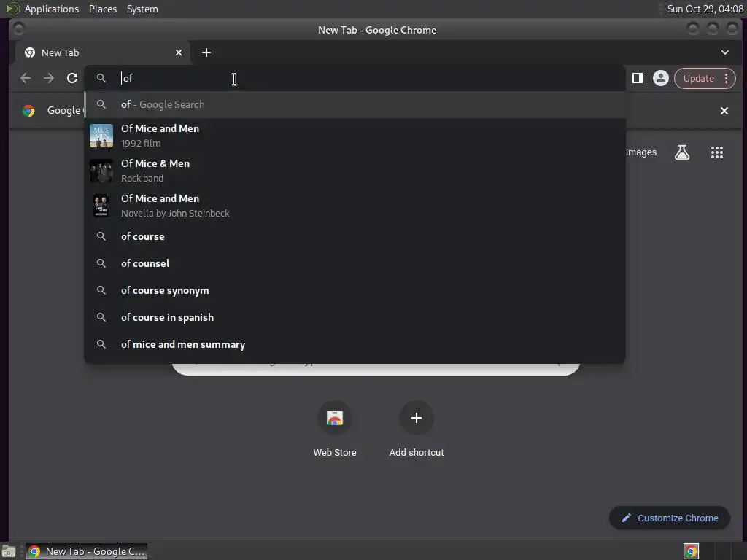Pick the 'of counsel' suggestion
This screenshot has height=560, width=747.
pos(355,263)
